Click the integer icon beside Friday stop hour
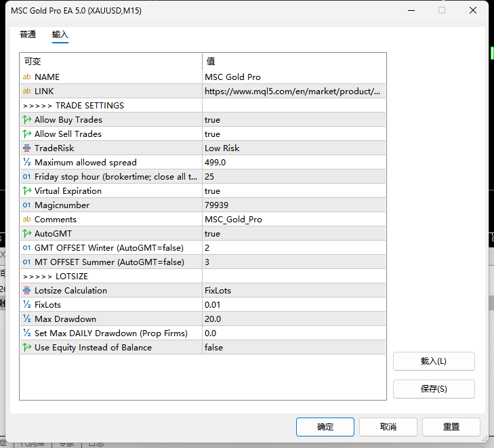494x448 pixels. (27, 176)
